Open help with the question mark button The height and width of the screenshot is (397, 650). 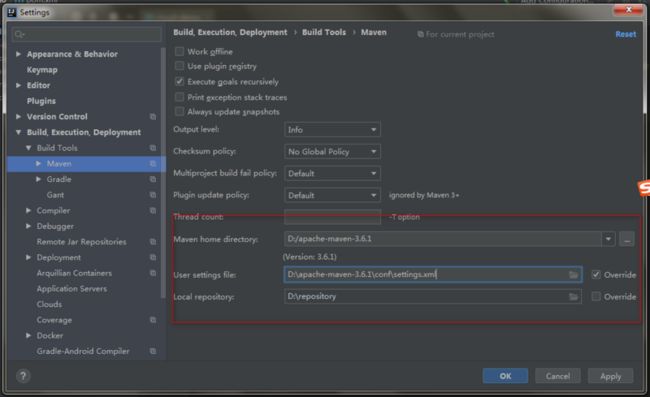tap(23, 376)
